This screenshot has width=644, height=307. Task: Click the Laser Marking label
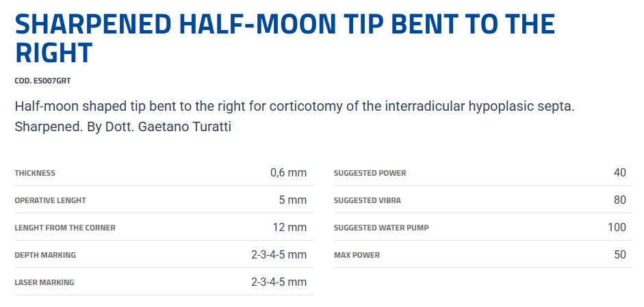tap(44, 282)
